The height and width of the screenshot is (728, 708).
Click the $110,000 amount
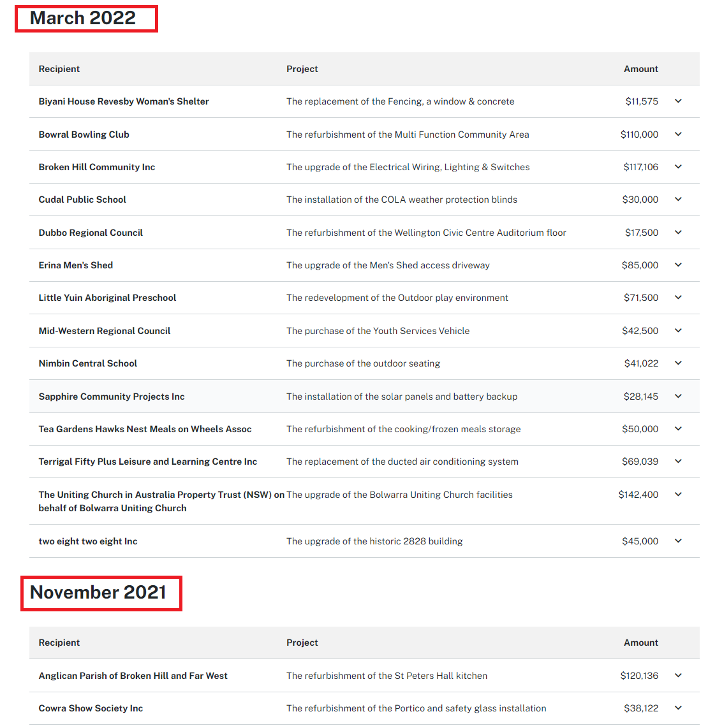639,134
